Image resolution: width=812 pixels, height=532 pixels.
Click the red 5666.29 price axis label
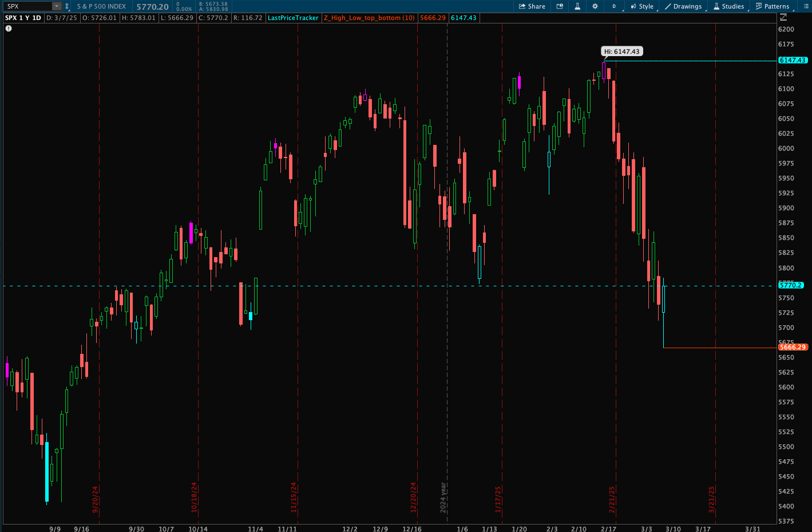click(x=793, y=347)
